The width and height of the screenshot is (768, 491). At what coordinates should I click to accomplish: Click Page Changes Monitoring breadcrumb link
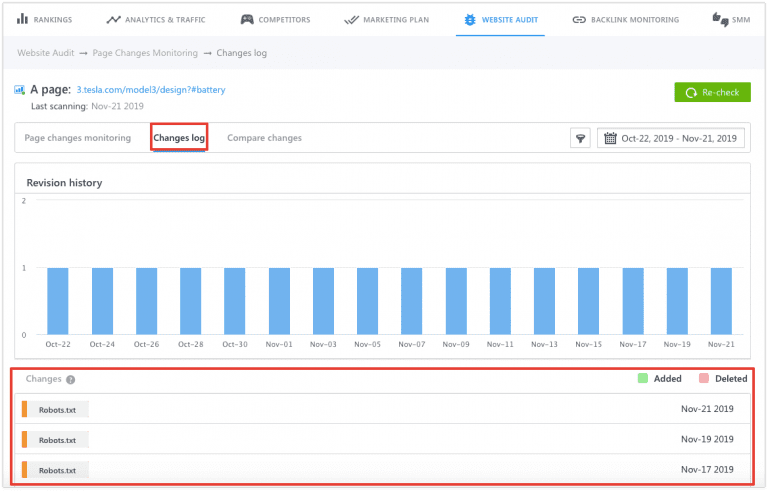[x=145, y=52]
